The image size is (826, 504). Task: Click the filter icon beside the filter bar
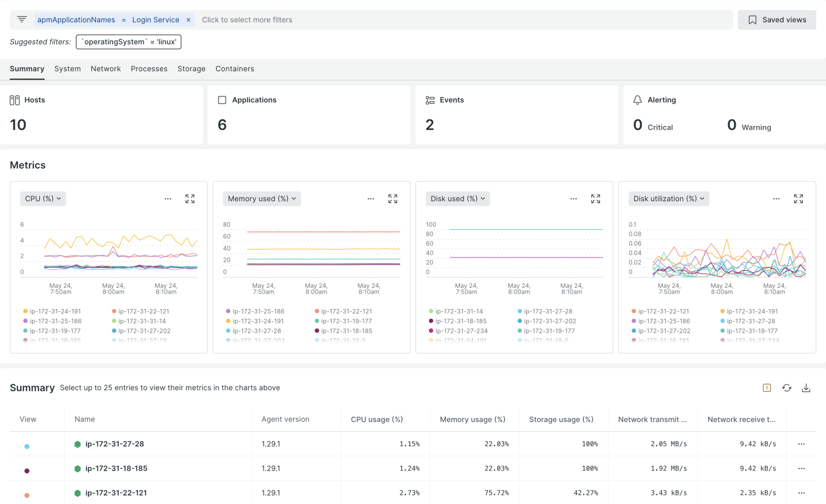pos(22,19)
